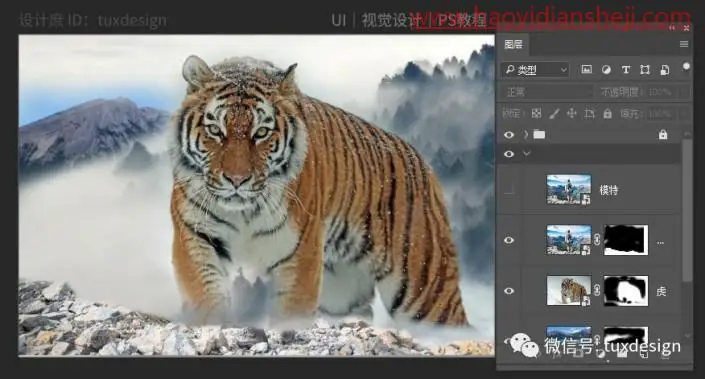Hide the expanded second layer group

[x=509, y=154]
